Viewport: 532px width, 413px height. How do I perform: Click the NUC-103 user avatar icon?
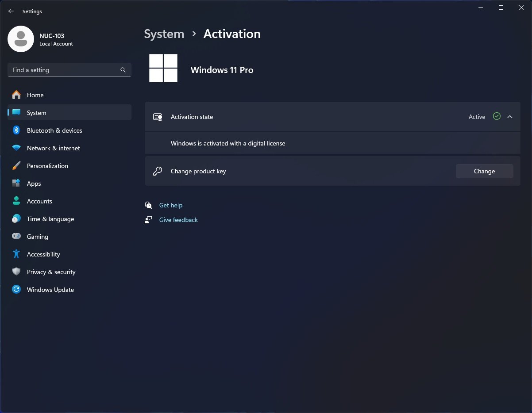[x=21, y=39]
